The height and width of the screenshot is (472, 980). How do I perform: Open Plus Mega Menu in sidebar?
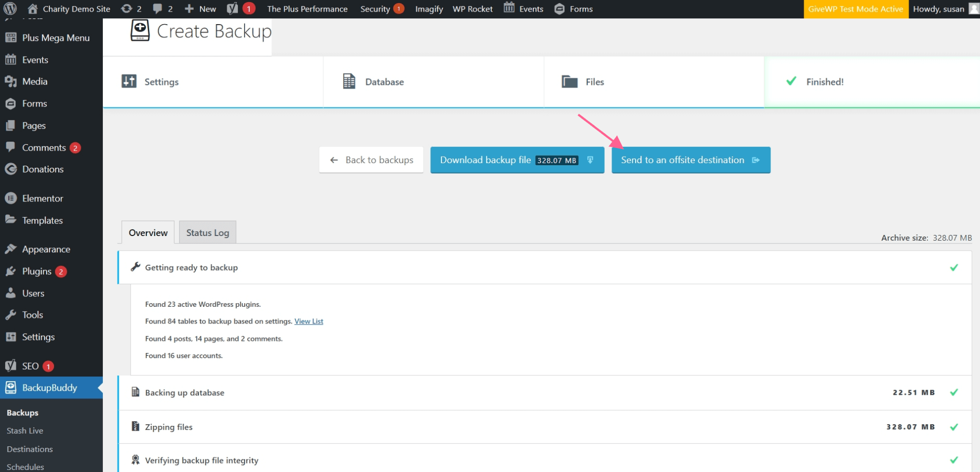pos(51,38)
